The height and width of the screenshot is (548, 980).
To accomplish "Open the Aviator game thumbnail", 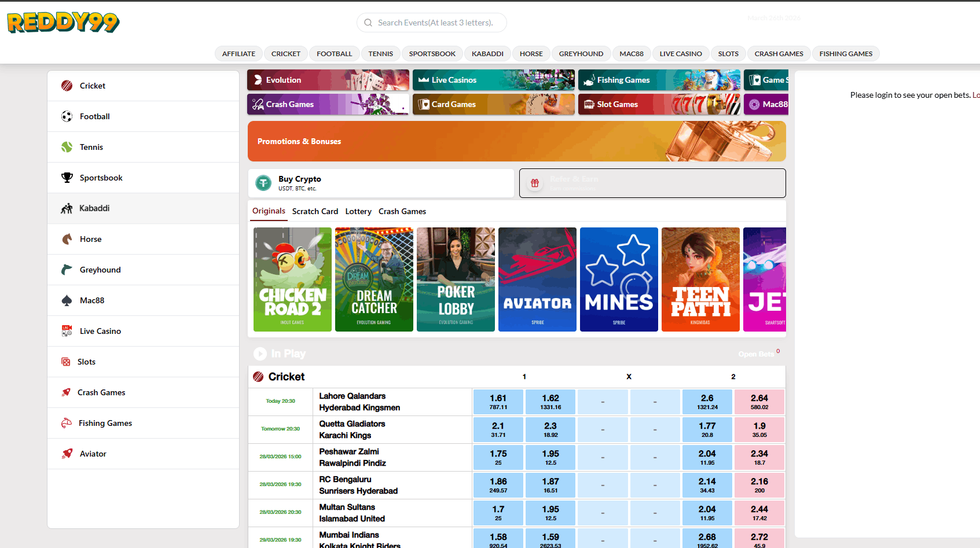I will 537,279.
